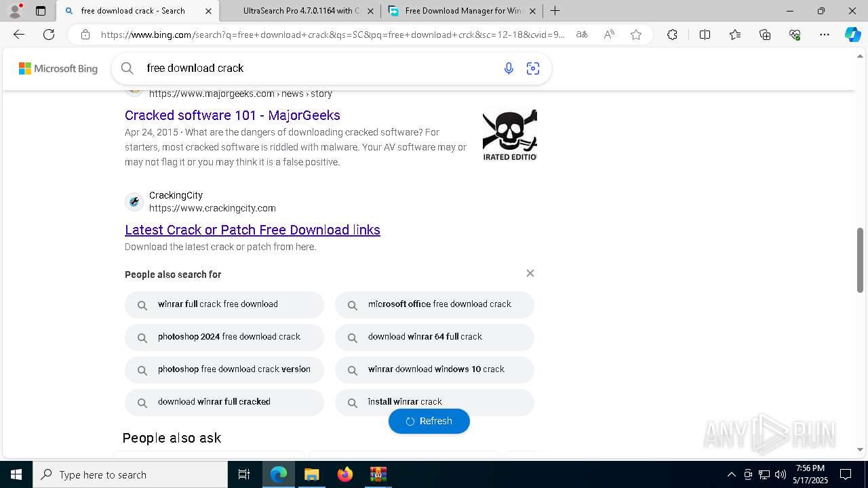Start voice search with microphone icon
Image resolution: width=868 pixels, height=488 pixels.
point(509,68)
